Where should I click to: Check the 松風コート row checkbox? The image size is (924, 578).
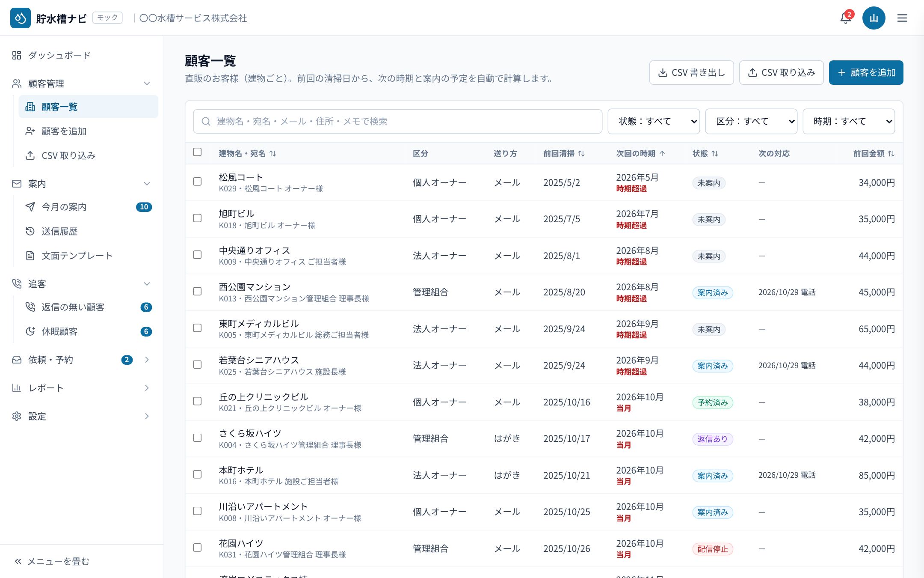197,182
